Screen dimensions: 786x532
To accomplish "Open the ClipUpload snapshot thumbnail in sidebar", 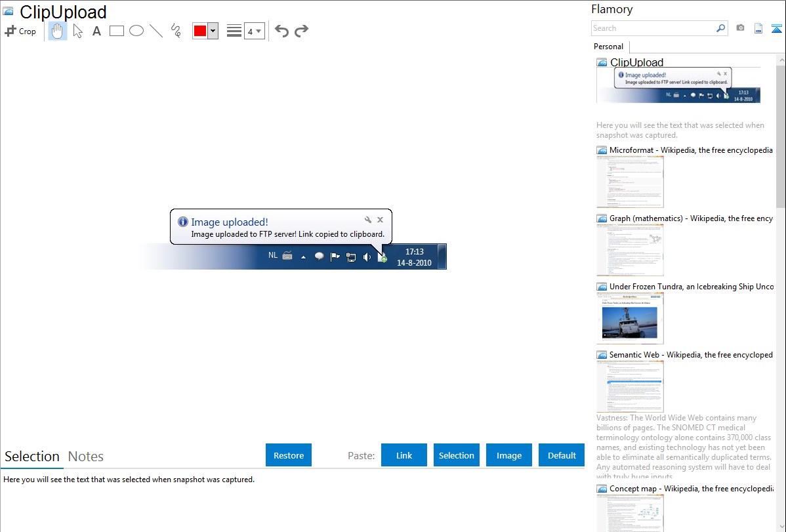I will pos(678,85).
